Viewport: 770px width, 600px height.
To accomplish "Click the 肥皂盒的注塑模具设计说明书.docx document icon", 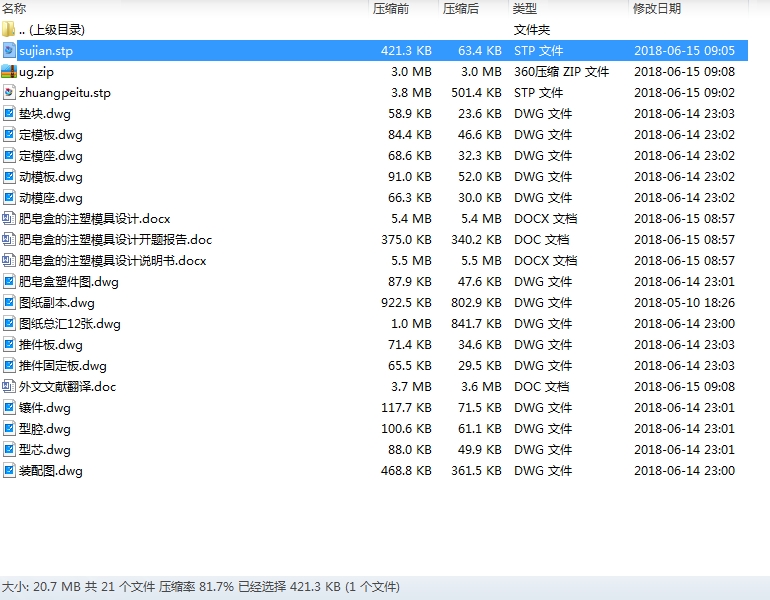I will click(x=8, y=261).
